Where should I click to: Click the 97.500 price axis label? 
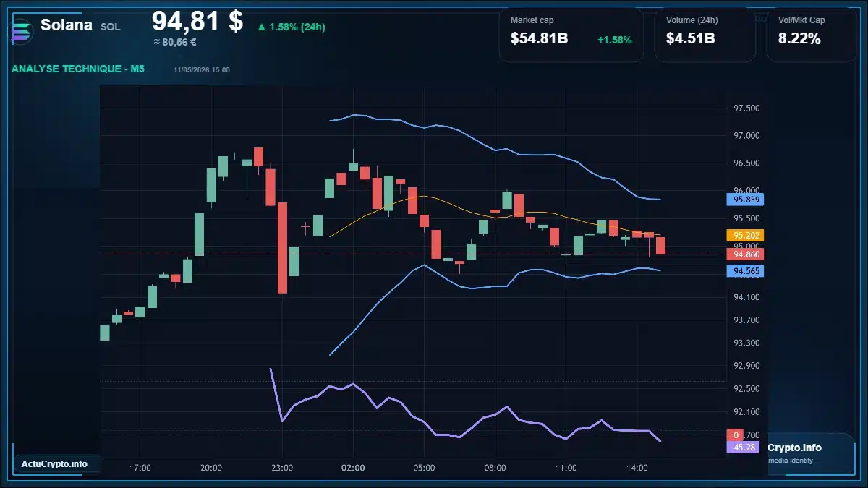[x=746, y=108]
